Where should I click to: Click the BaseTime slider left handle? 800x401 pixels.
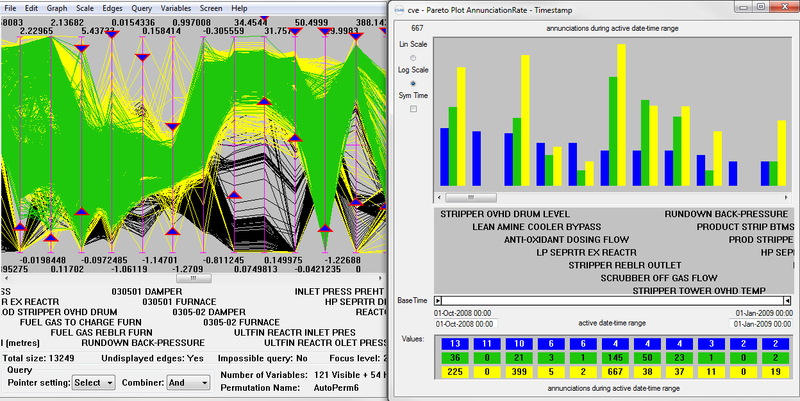[438, 300]
